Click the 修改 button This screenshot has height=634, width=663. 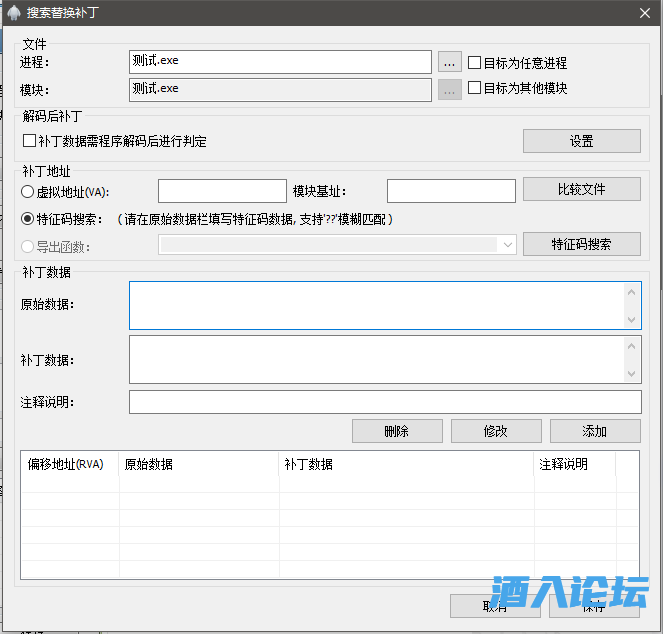[x=496, y=431]
